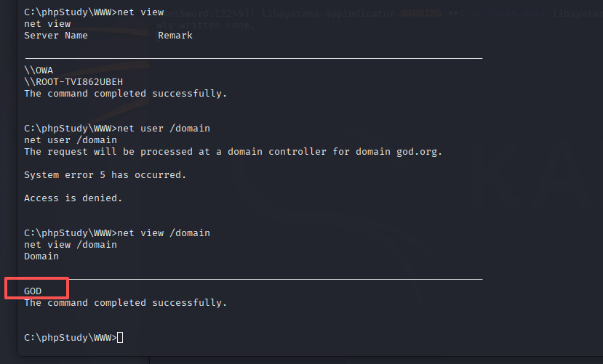Click the terminal cursor at the last prompt

pyautogui.click(x=120, y=338)
